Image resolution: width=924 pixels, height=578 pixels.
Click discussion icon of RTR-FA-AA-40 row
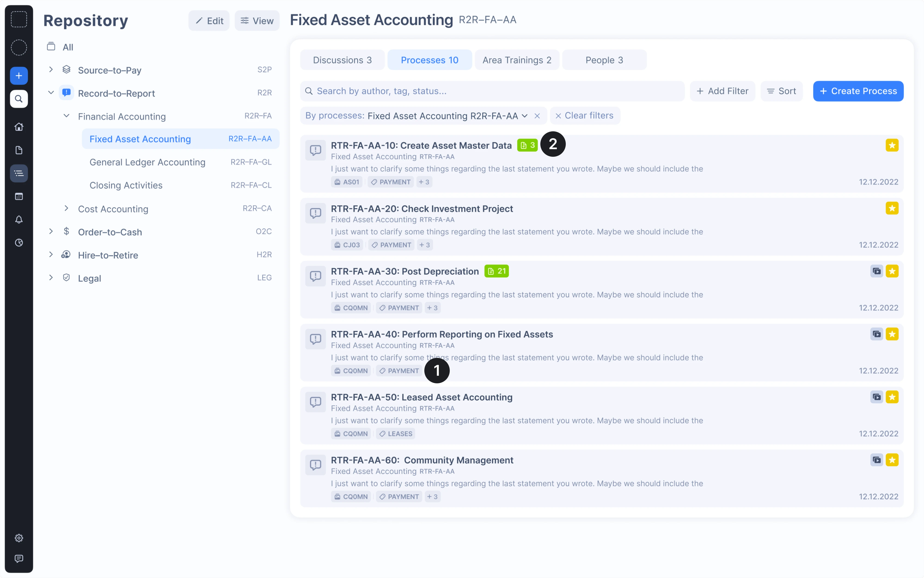(315, 339)
